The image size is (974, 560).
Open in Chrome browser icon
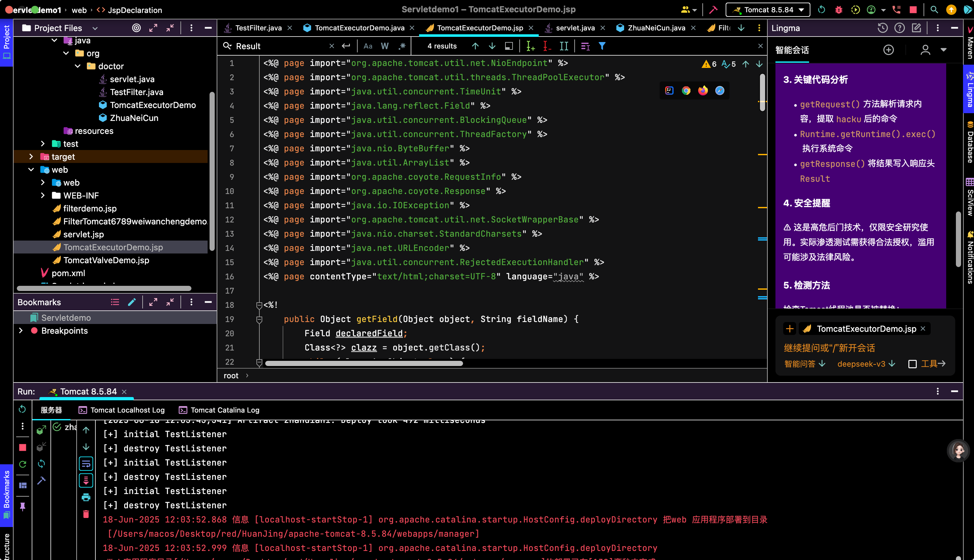click(686, 91)
